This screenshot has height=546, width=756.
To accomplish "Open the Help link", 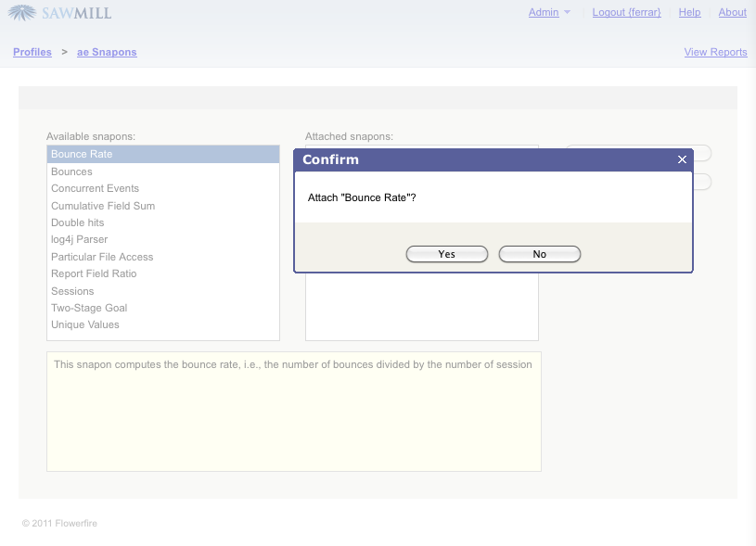I will pyautogui.click(x=689, y=12).
